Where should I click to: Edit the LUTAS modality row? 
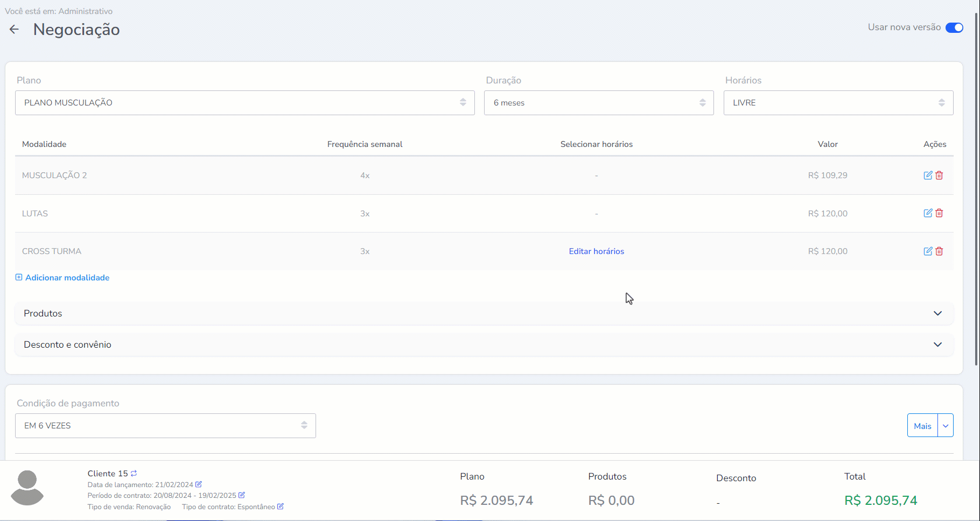coord(928,213)
